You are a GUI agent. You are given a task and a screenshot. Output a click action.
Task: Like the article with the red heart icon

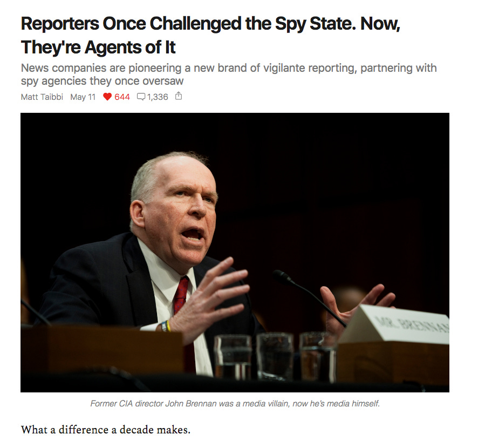(x=107, y=97)
